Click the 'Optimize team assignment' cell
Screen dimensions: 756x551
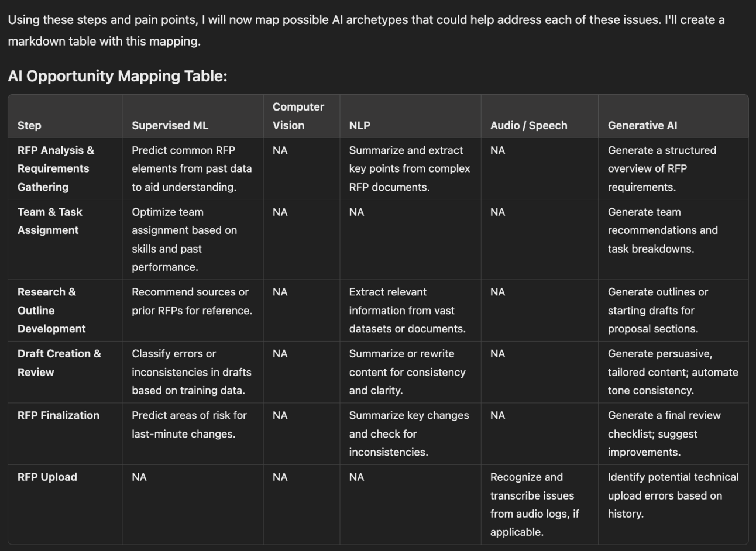click(x=184, y=239)
